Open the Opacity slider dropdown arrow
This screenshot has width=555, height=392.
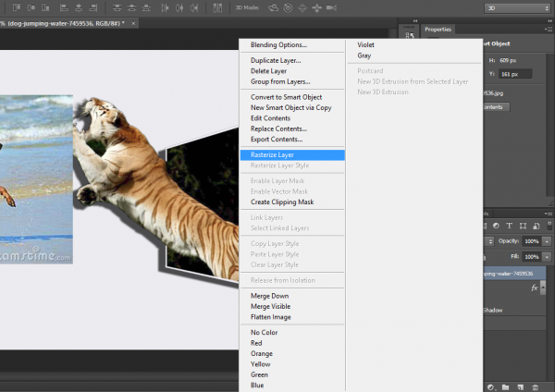tap(545, 240)
